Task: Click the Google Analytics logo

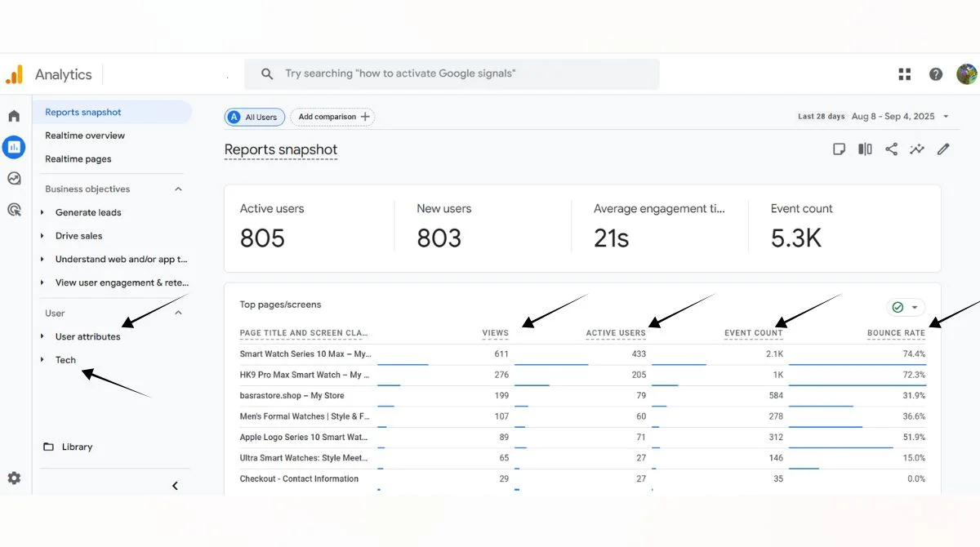Action: click(15, 74)
